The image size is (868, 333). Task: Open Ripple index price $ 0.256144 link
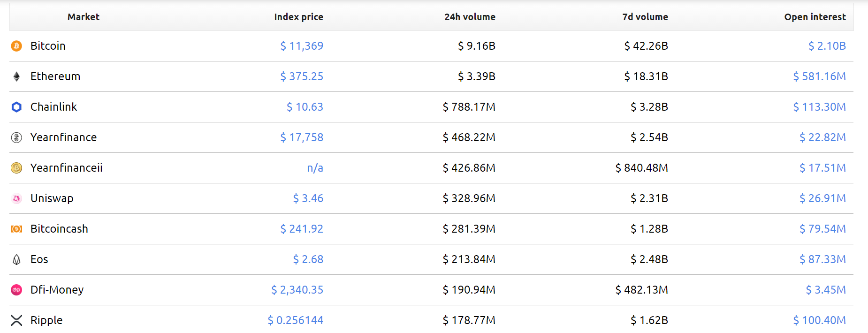click(296, 320)
